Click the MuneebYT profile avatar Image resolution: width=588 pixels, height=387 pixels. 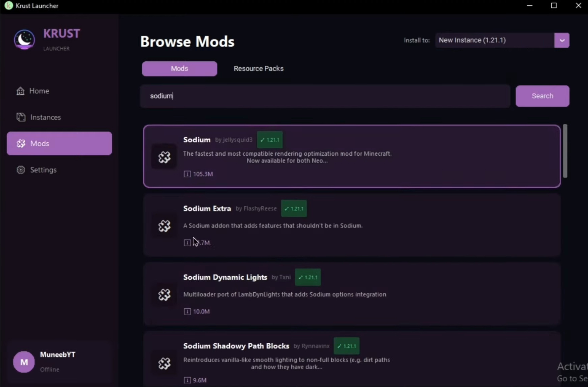pyautogui.click(x=24, y=362)
